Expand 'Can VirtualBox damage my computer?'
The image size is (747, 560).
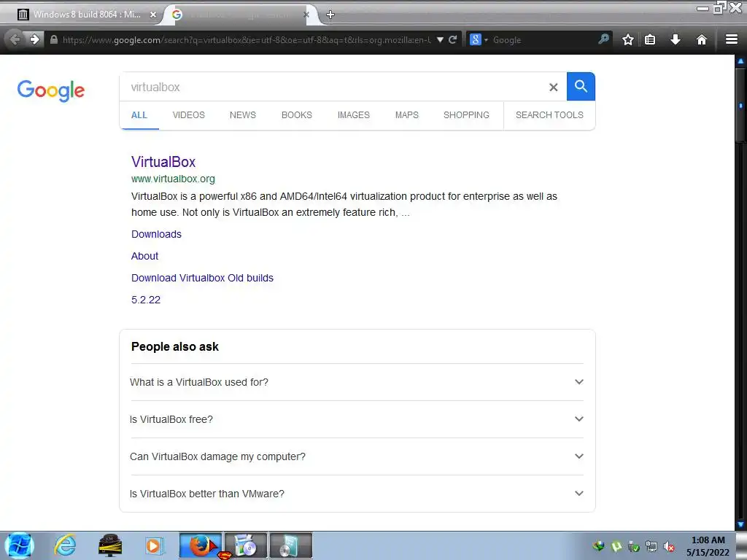(357, 456)
